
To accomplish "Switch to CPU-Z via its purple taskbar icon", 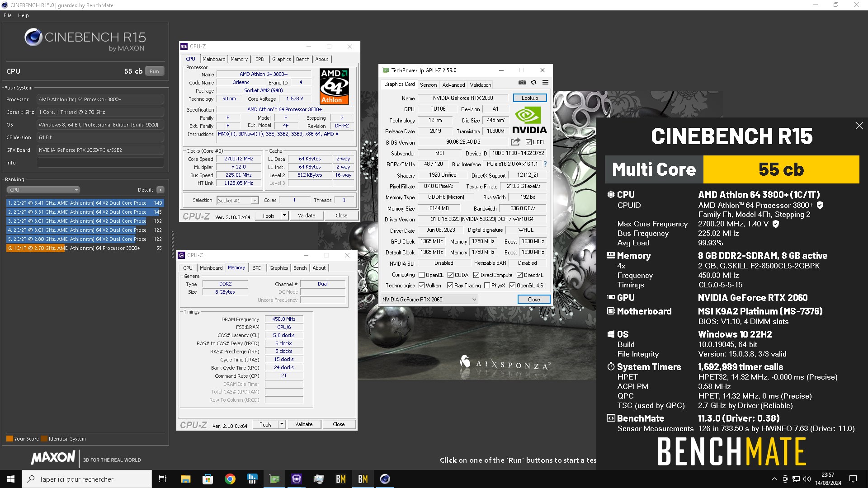I will click(x=297, y=479).
